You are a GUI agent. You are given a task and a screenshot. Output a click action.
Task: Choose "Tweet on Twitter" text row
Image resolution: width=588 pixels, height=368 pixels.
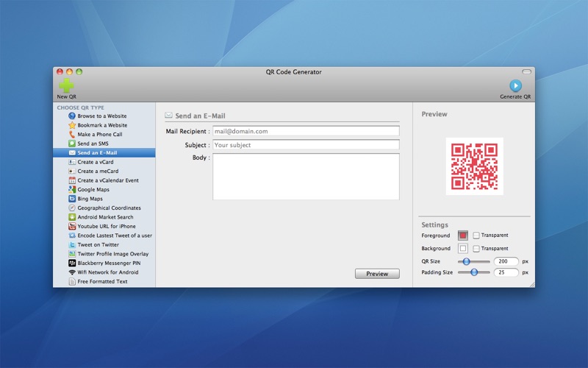click(x=98, y=244)
